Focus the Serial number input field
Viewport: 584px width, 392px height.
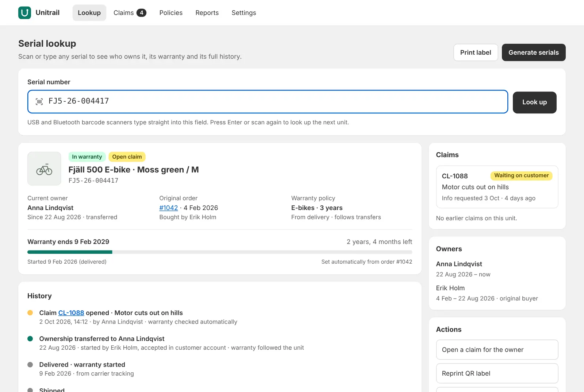pyautogui.click(x=268, y=102)
